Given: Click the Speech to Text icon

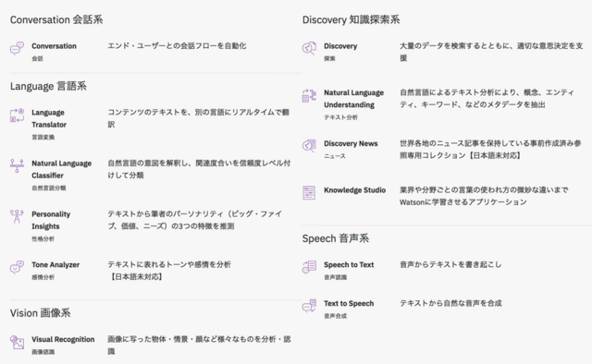Looking at the screenshot, I should pyautogui.click(x=309, y=267).
